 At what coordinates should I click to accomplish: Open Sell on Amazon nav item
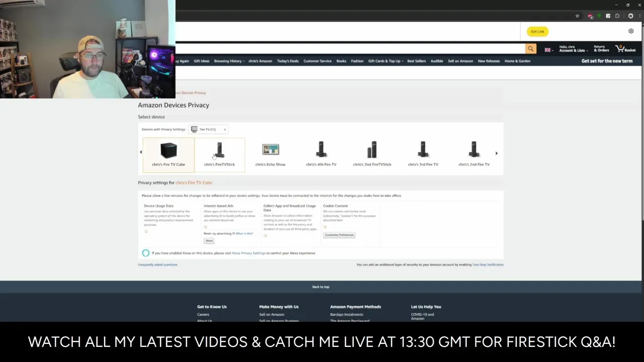460,61
